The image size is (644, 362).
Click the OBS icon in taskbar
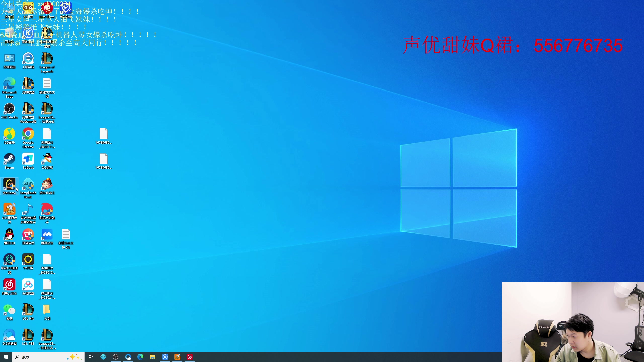coord(116,357)
